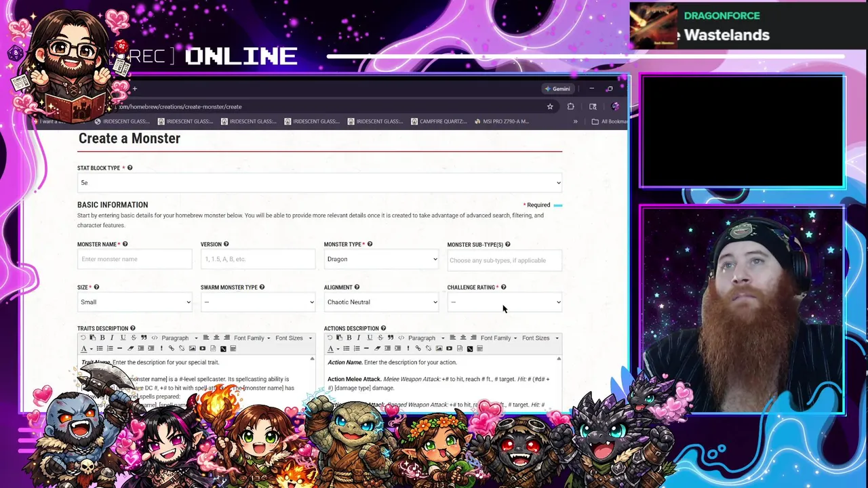The height and width of the screenshot is (488, 868).
Task: Open Font Family dropdown in Traits editor
Action: click(x=252, y=338)
